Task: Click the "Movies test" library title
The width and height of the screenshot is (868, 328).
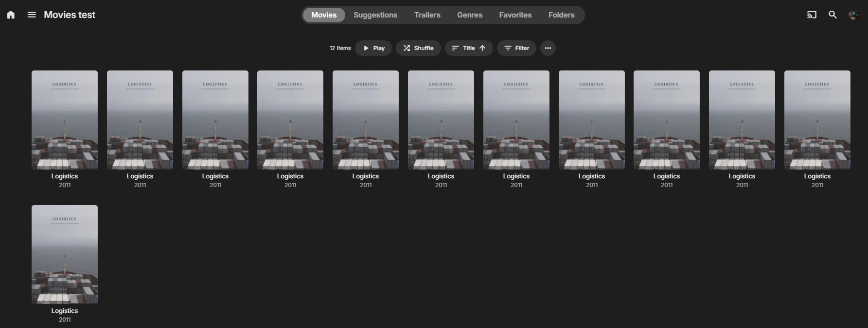Action: tap(70, 15)
